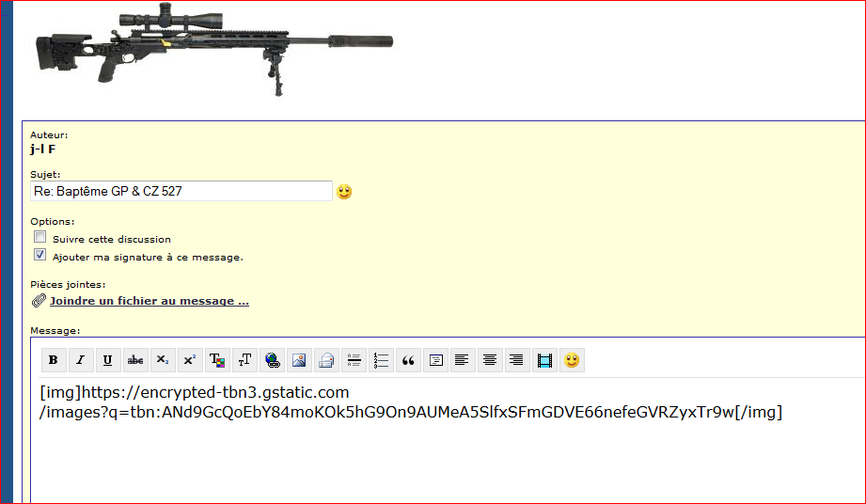This screenshot has height=504, width=866.
Task: Open smiley picker in editor toolbar
Action: pyautogui.click(x=571, y=360)
